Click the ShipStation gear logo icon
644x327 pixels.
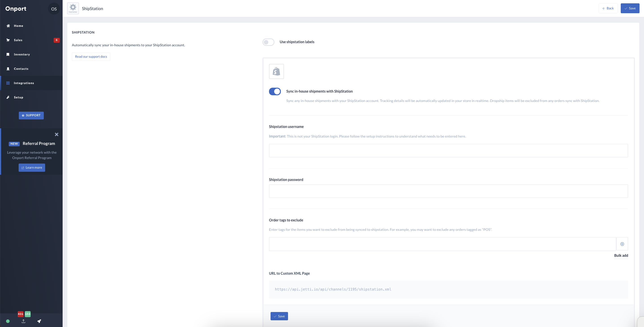point(73,8)
